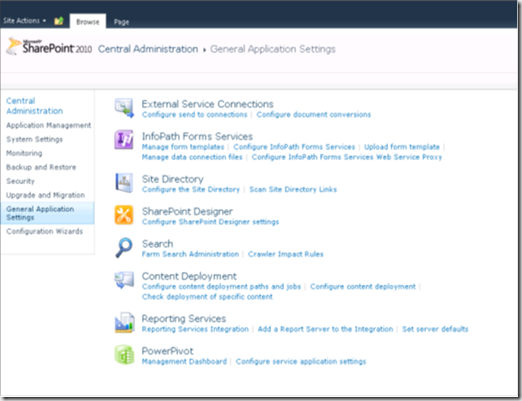The width and height of the screenshot is (522, 401).
Task: Click the Reporting Services chart icon
Action: click(124, 322)
